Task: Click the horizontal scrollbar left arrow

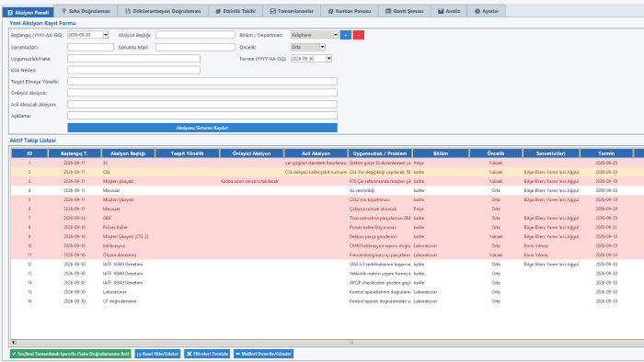Action: [x=14, y=342]
